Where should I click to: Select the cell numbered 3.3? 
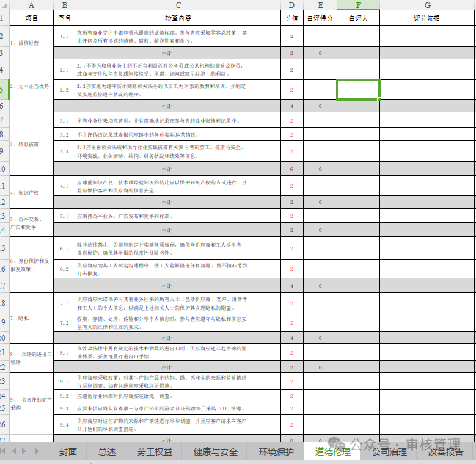[x=65, y=151]
